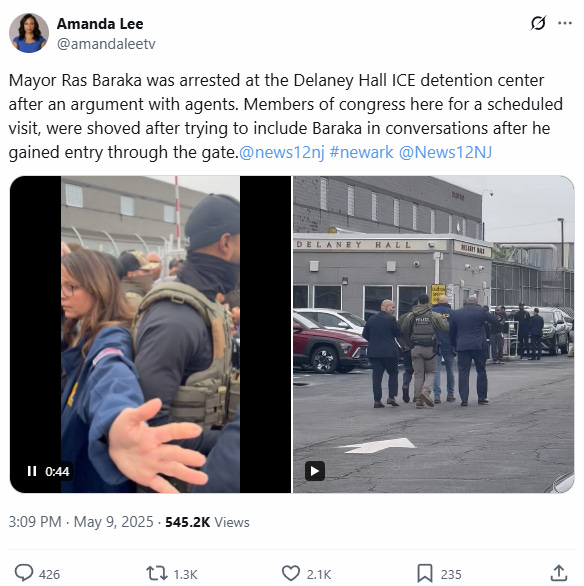Open the left video thumbnail with agent
The image size is (584, 586).
(150, 334)
